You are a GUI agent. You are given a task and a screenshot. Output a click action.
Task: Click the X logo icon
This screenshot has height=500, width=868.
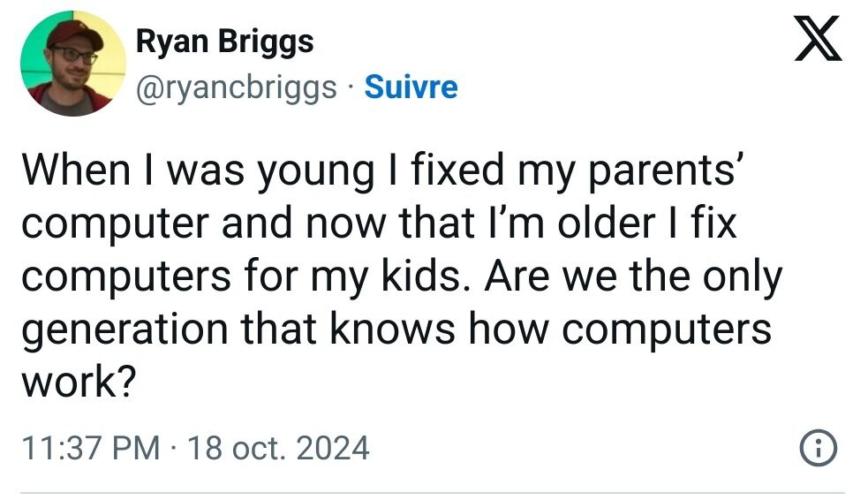coord(818,41)
